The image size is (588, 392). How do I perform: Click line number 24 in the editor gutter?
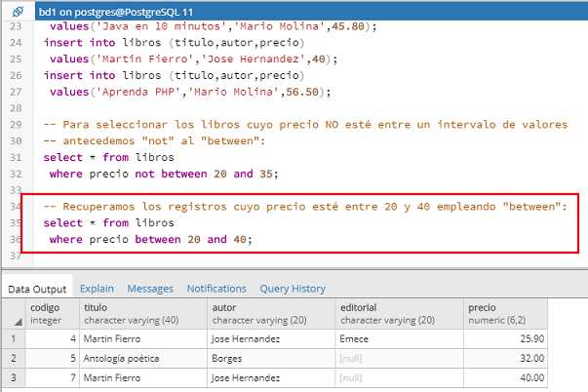(x=16, y=42)
